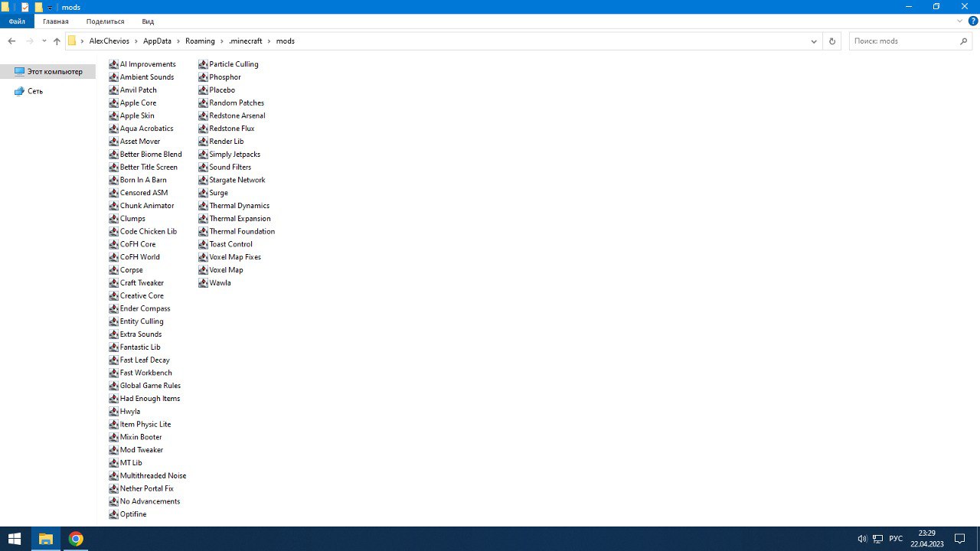Expand the address bar history dropdown

coord(814,41)
